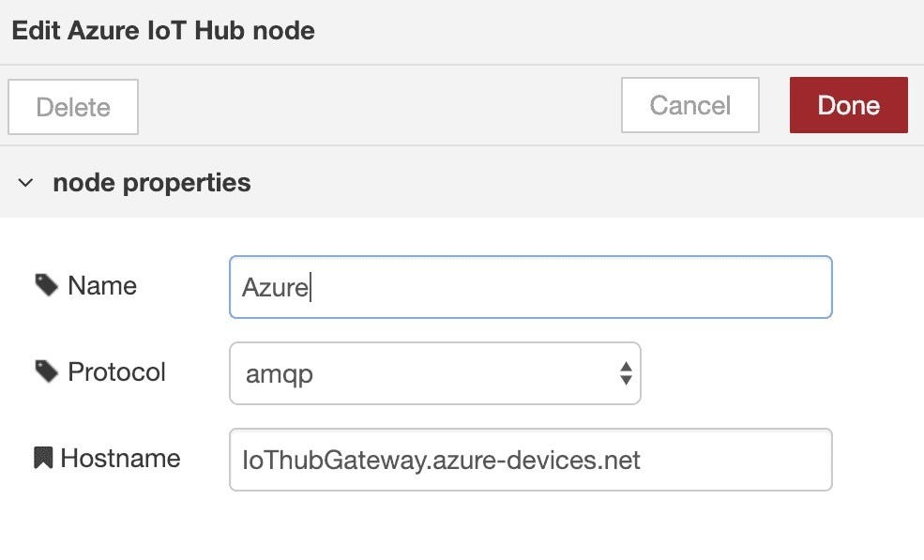924x560 pixels.
Task: Open the Protocol amqp dropdown
Action: coord(435,373)
